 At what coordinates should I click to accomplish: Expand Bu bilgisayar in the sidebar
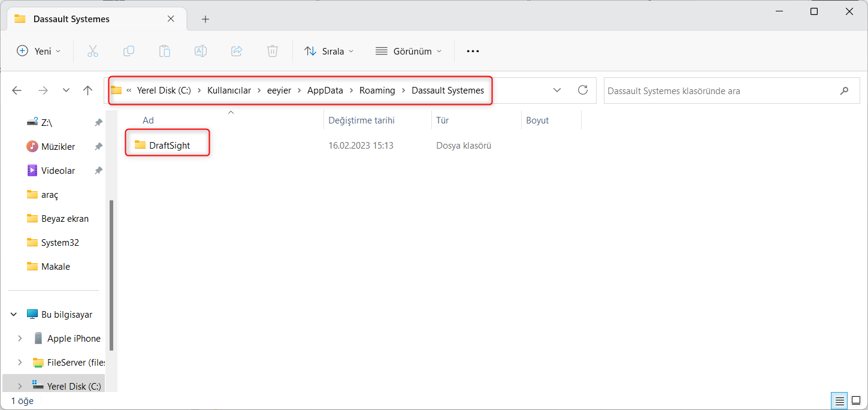(x=13, y=313)
